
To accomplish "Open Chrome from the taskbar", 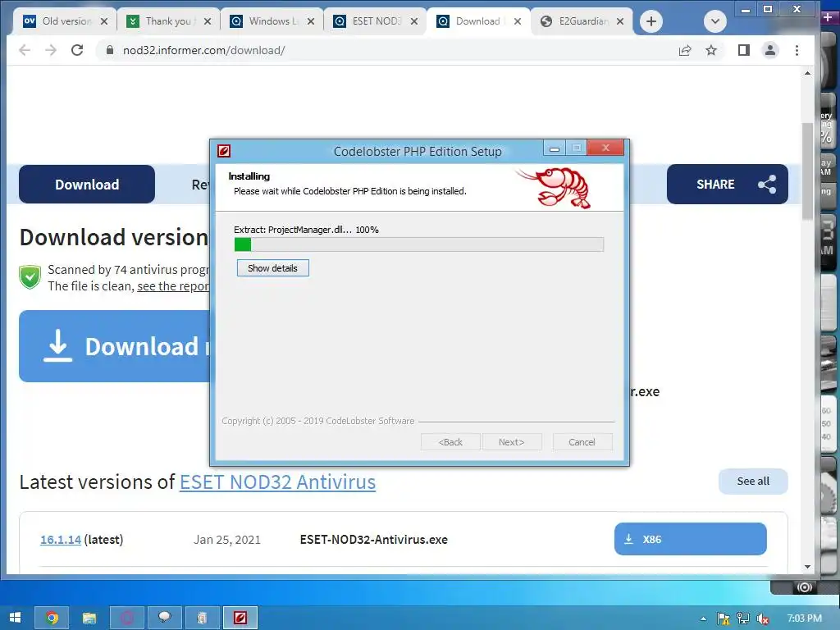I will coord(52,618).
